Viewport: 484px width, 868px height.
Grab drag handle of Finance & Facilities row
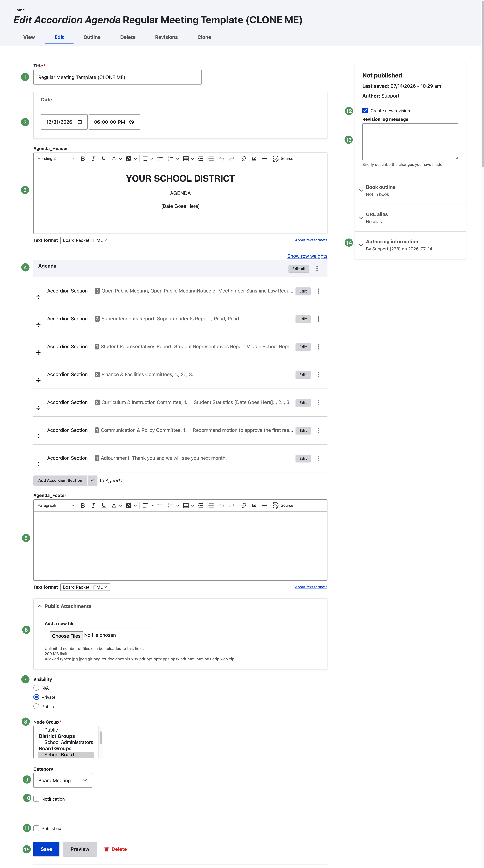[x=38, y=380]
